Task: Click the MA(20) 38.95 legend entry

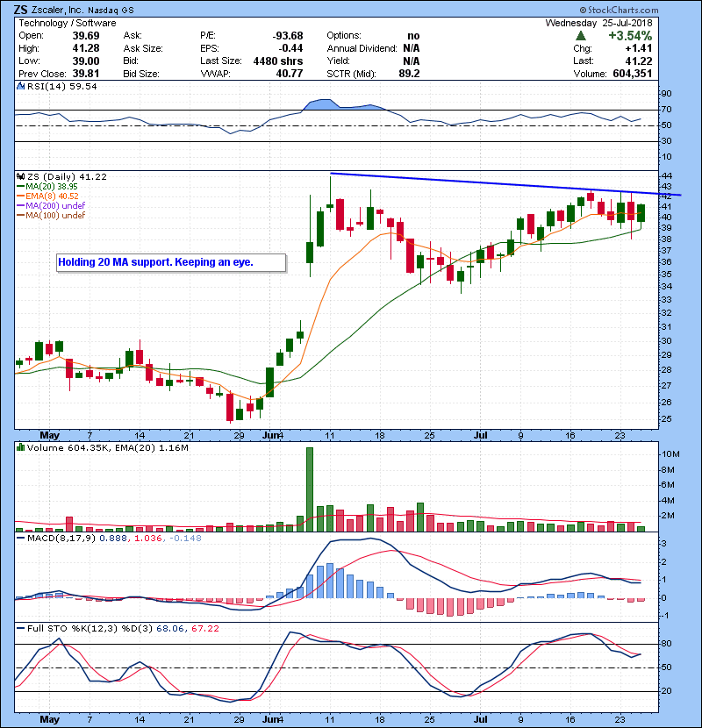Action: coord(47,187)
